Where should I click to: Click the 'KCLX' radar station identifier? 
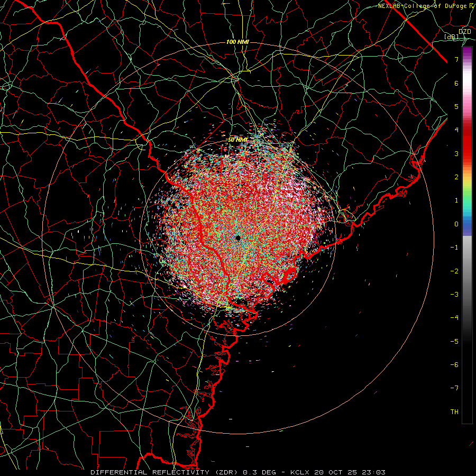(301, 472)
